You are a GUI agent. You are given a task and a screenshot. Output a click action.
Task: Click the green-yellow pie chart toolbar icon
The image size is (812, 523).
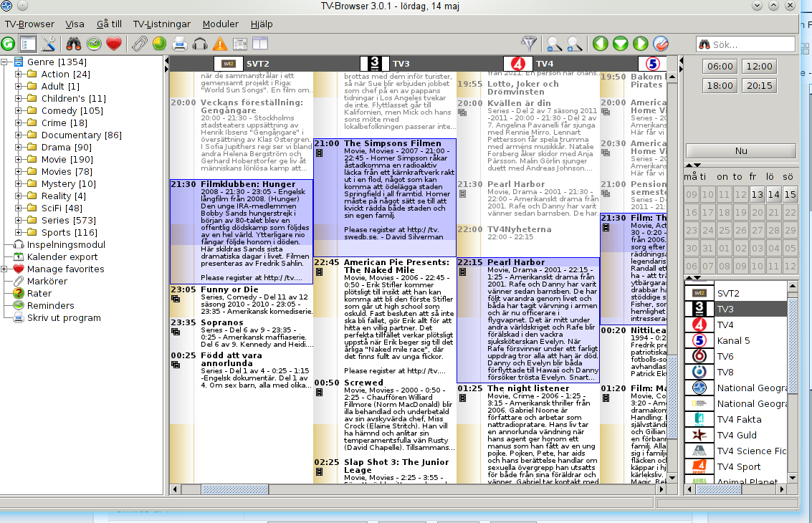click(160, 44)
